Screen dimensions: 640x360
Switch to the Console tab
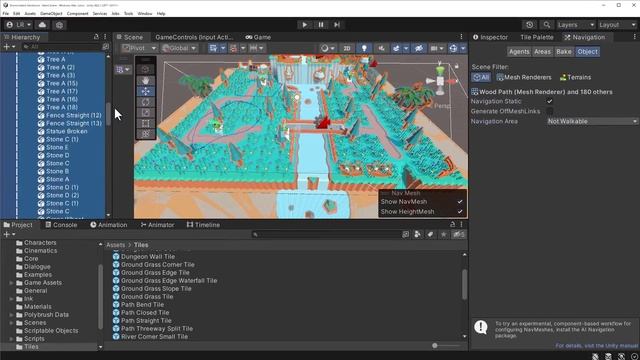coord(61,225)
